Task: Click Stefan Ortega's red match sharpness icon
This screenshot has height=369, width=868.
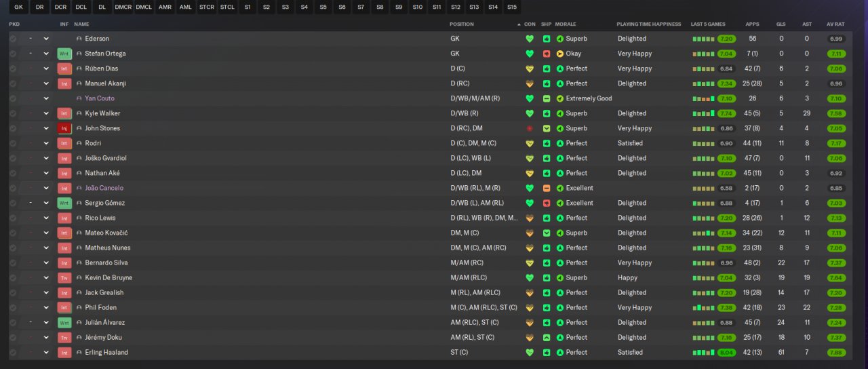Action: click(546, 54)
